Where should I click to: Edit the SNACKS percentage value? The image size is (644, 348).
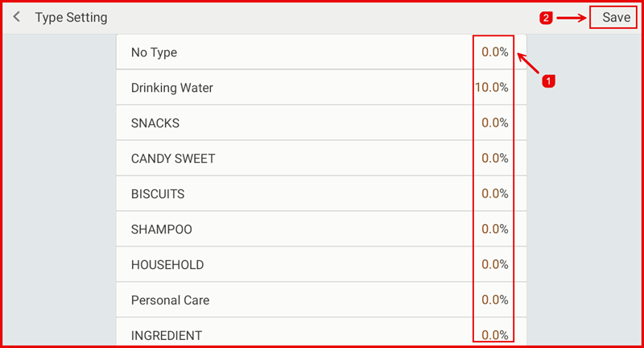pyautogui.click(x=494, y=123)
